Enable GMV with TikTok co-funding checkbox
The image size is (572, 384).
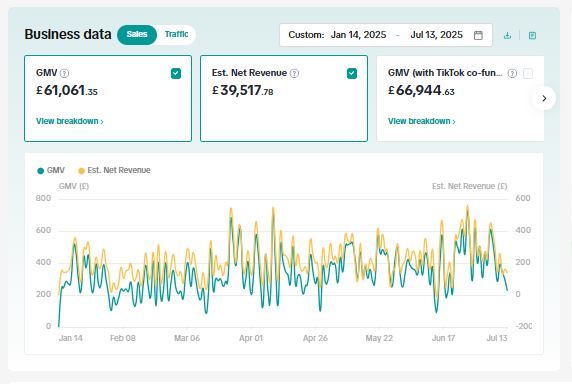coord(528,73)
